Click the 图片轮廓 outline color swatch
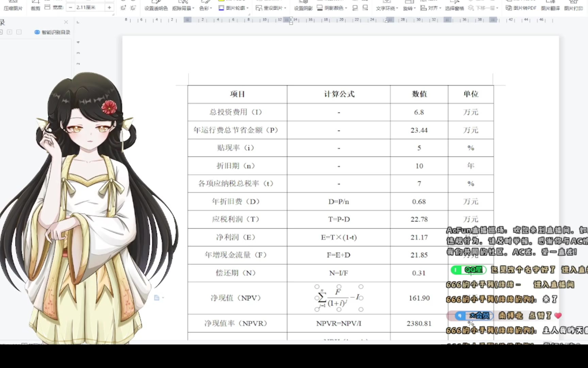This screenshot has height=368, width=588. 221,7
